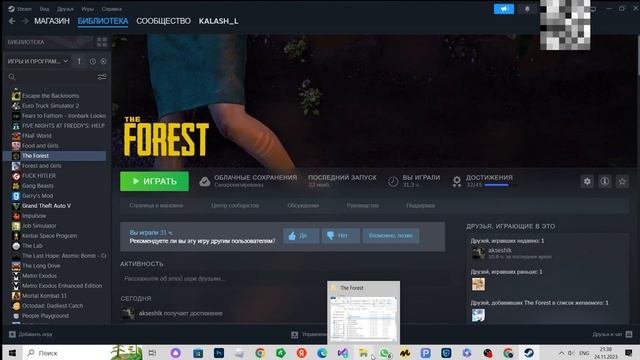The height and width of the screenshot is (360, 640).
Task: Select The Long Drive in library
Action: click(41, 266)
